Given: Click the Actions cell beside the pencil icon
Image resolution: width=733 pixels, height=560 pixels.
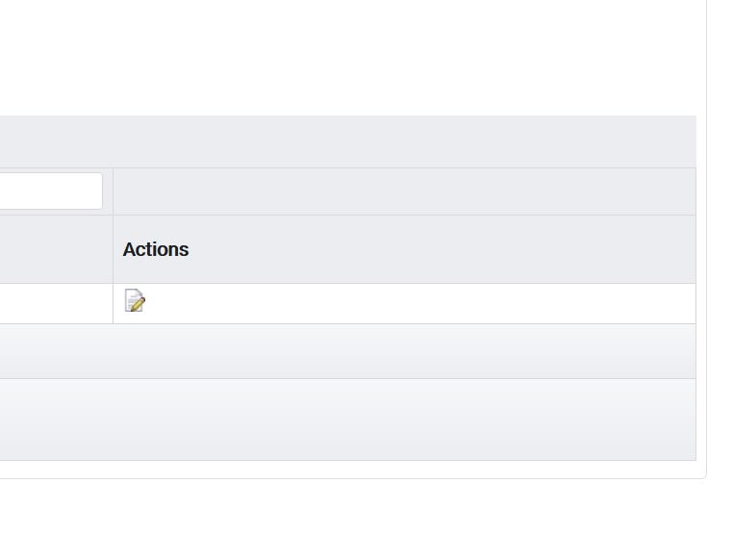Looking at the screenshot, I should (x=404, y=303).
